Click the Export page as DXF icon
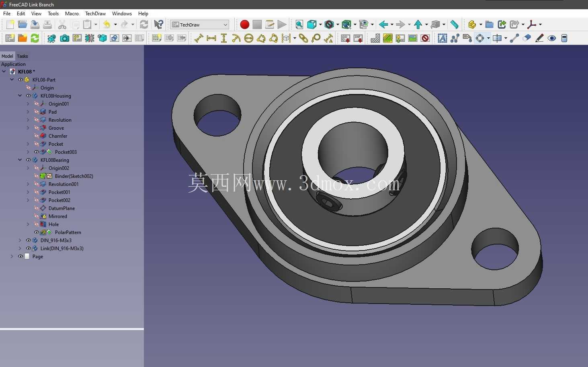 coord(358,38)
